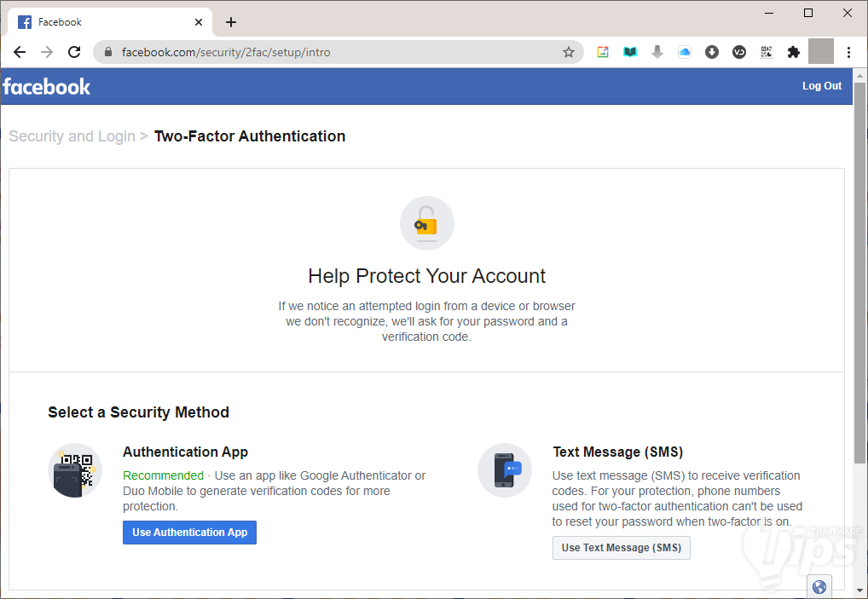Focus the address bar URL field
868x599 pixels.
click(x=341, y=52)
